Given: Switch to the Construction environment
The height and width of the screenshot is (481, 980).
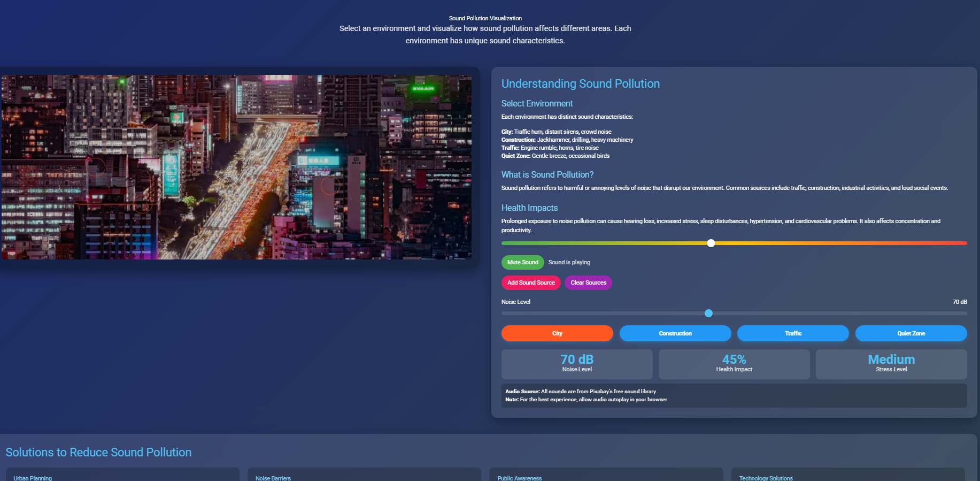Looking at the screenshot, I should [x=675, y=333].
